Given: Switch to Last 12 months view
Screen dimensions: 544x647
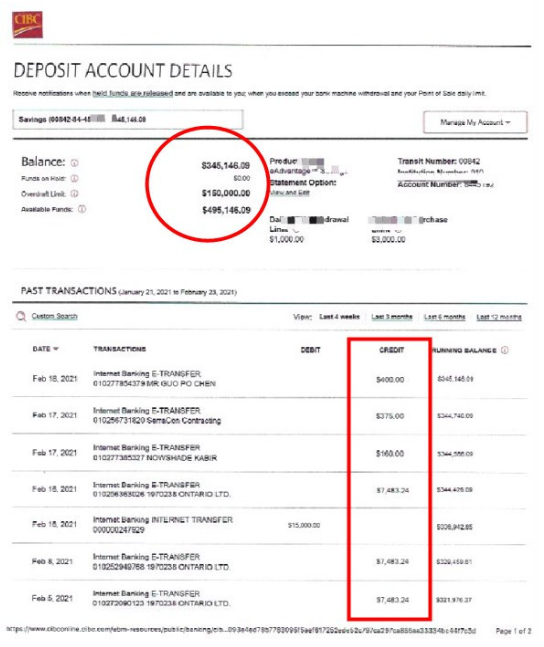Looking at the screenshot, I should (499, 317).
